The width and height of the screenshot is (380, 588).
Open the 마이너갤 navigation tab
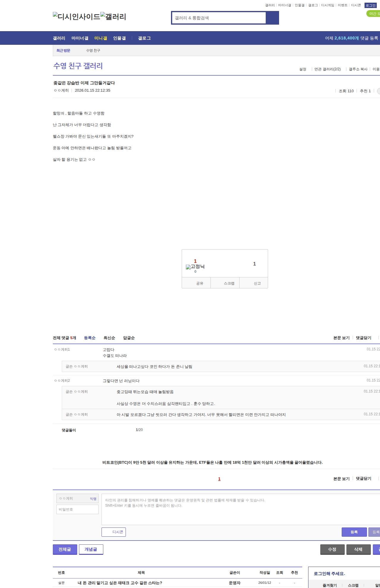pyautogui.click(x=80, y=38)
